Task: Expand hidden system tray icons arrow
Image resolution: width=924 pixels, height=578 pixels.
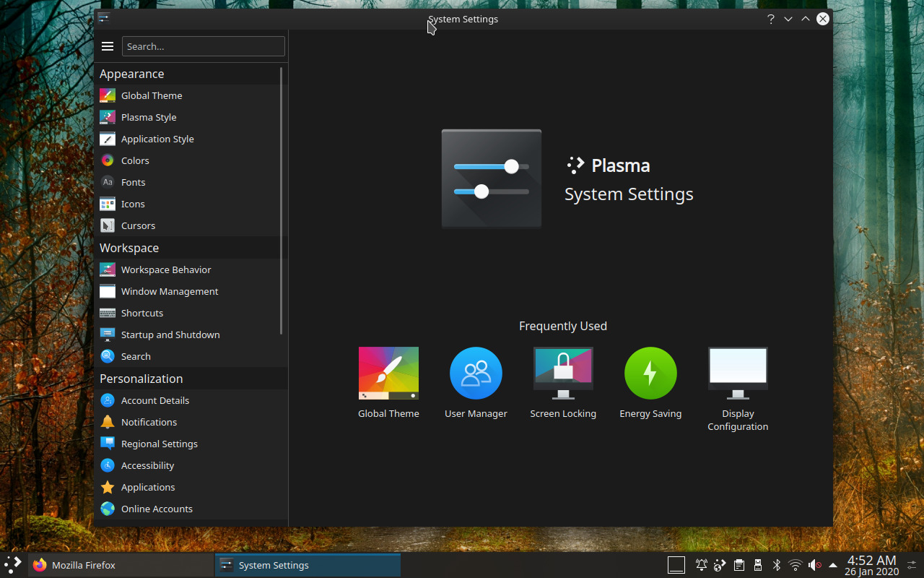Action: (x=833, y=565)
